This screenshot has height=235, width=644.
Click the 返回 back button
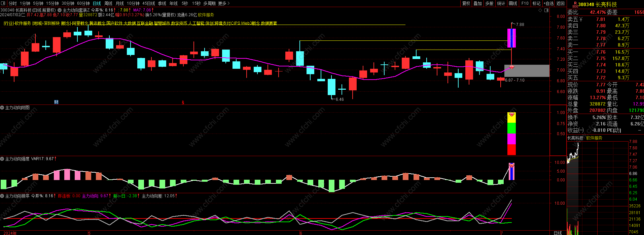point(561,3)
